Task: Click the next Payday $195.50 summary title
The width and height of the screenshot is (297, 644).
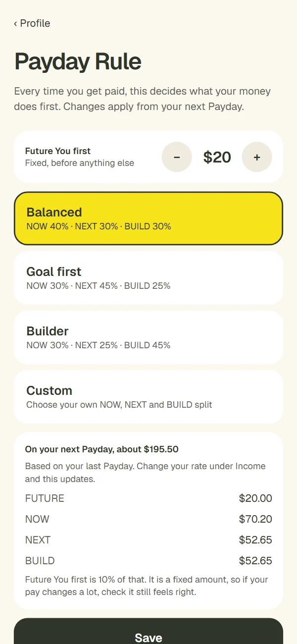Action: point(102,449)
